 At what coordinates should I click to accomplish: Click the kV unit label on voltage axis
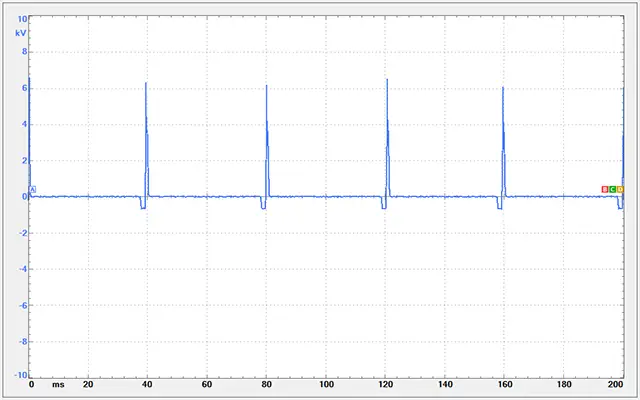click(21, 33)
